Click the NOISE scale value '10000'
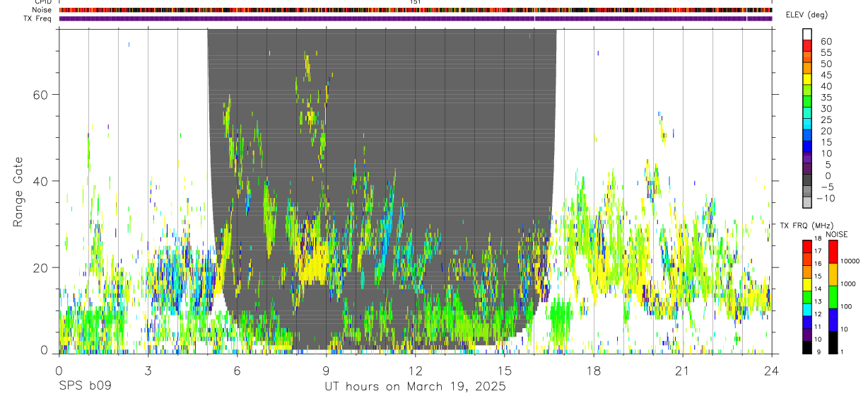This screenshot has height=401, width=868. pyautogui.click(x=852, y=261)
